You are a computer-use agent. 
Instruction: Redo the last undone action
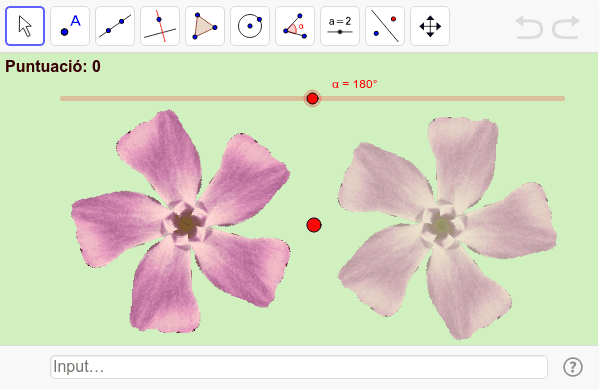[566, 27]
